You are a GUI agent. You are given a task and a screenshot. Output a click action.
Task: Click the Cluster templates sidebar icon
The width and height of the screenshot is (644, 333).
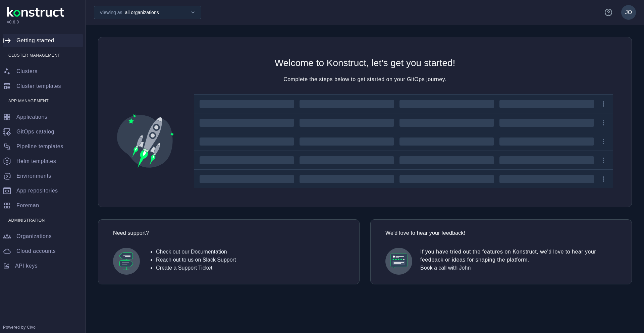click(x=7, y=86)
